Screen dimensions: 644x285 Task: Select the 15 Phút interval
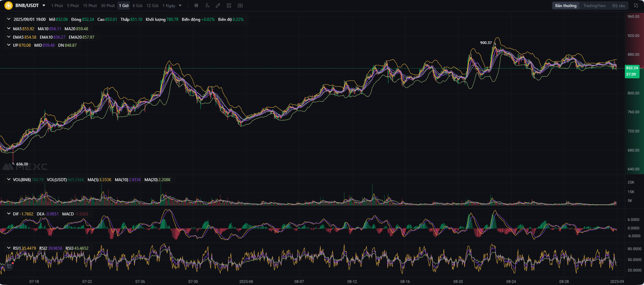pos(90,6)
